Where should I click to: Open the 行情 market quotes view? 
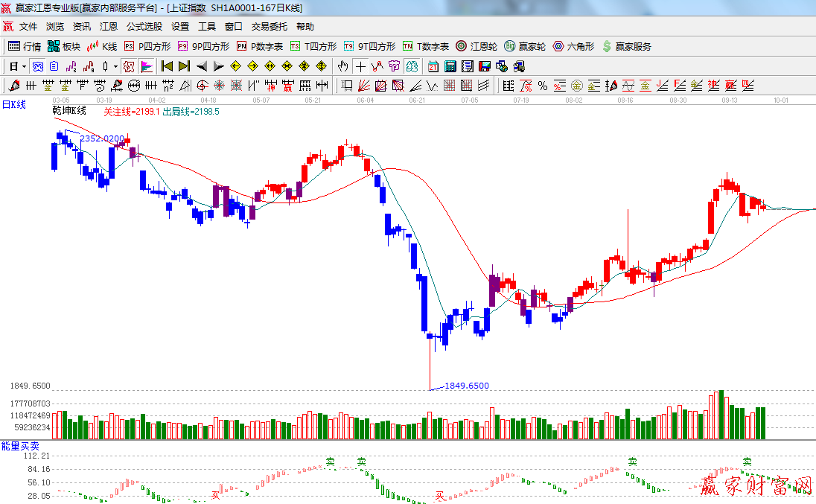(x=25, y=46)
